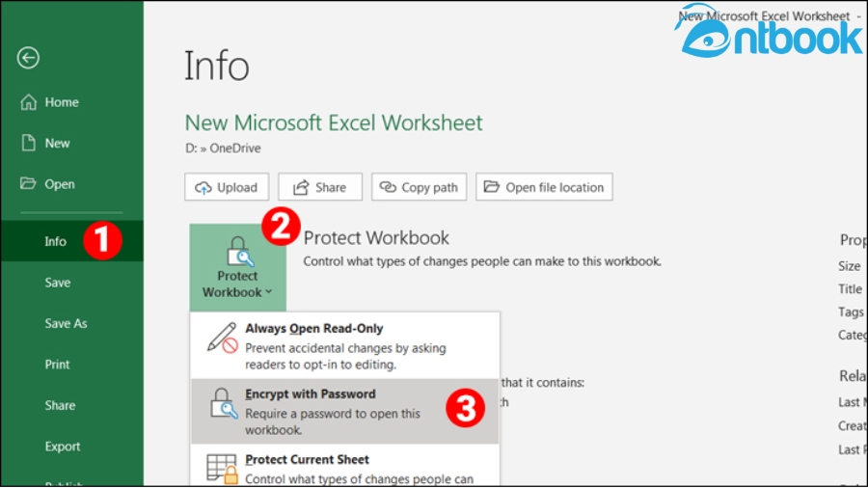The width and height of the screenshot is (868, 488).
Task: Click the New blank document icon
Action: coord(28,143)
